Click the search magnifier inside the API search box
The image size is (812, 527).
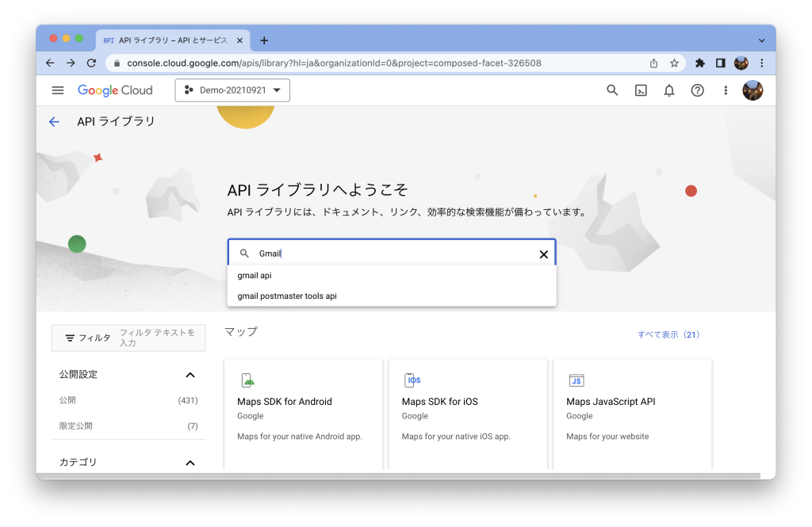(244, 253)
